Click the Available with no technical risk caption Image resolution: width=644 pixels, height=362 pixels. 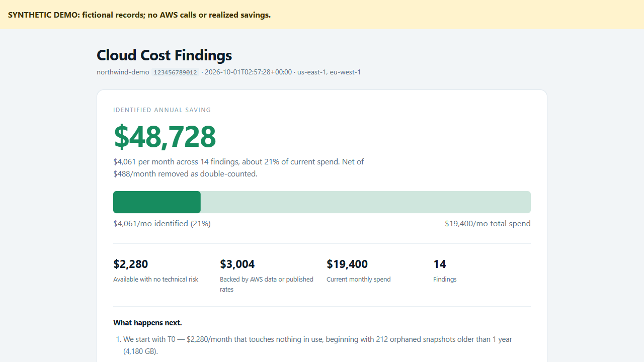pos(156,279)
